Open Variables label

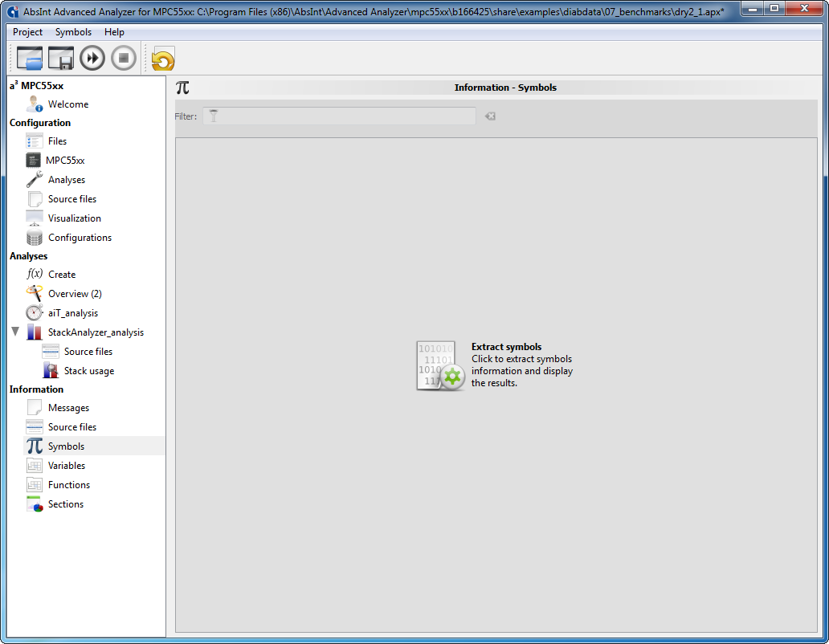pyautogui.click(x=67, y=466)
